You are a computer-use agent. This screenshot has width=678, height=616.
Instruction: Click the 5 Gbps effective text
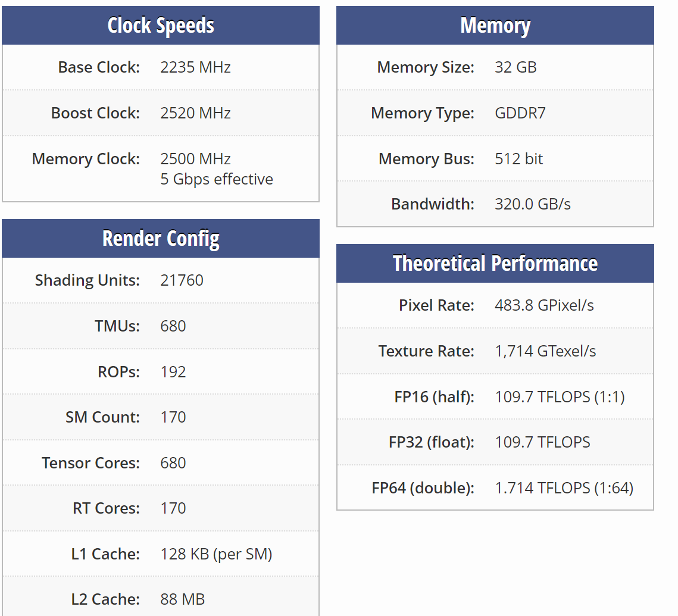pyautogui.click(x=217, y=179)
